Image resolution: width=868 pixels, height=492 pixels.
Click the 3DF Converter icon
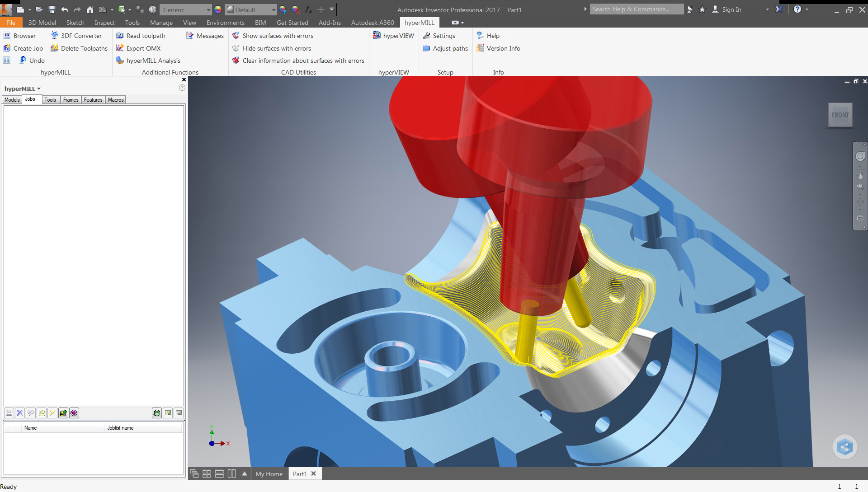(x=55, y=35)
